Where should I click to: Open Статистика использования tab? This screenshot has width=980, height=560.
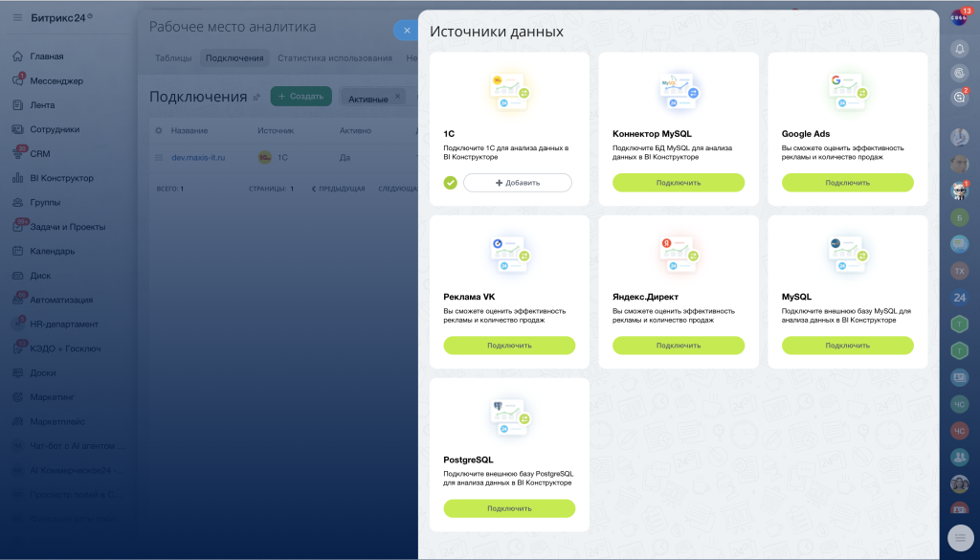tap(335, 58)
